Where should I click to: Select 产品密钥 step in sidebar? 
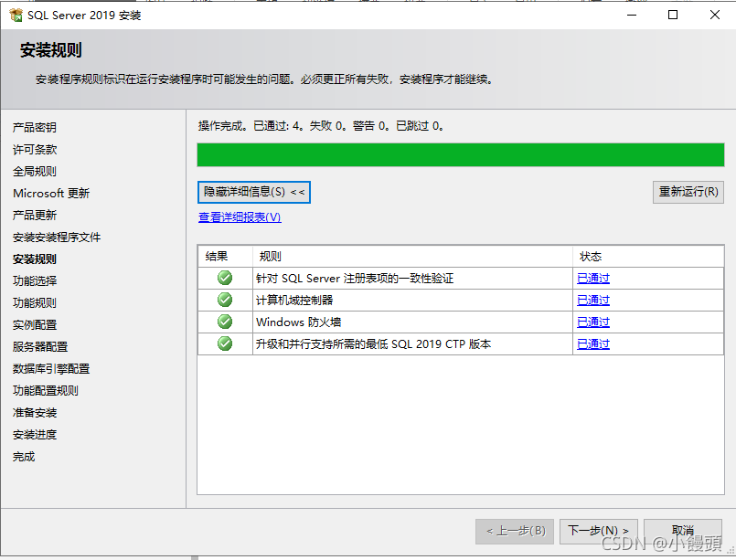35,127
